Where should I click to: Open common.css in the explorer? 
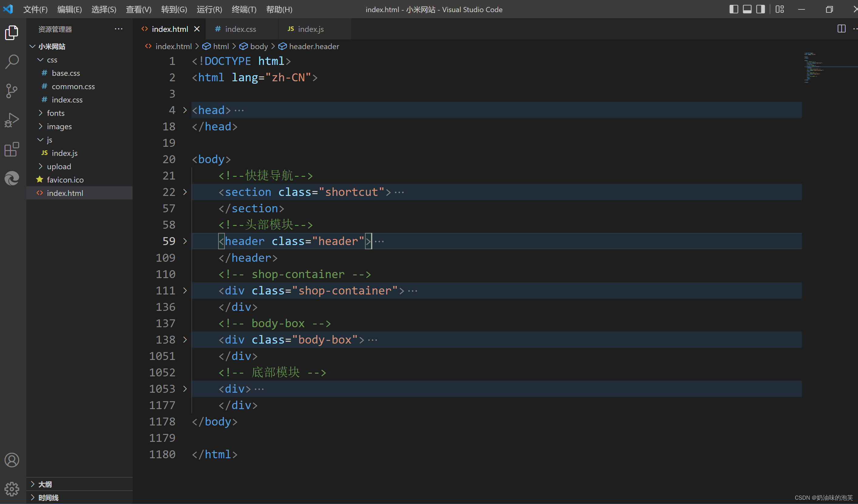pos(73,86)
